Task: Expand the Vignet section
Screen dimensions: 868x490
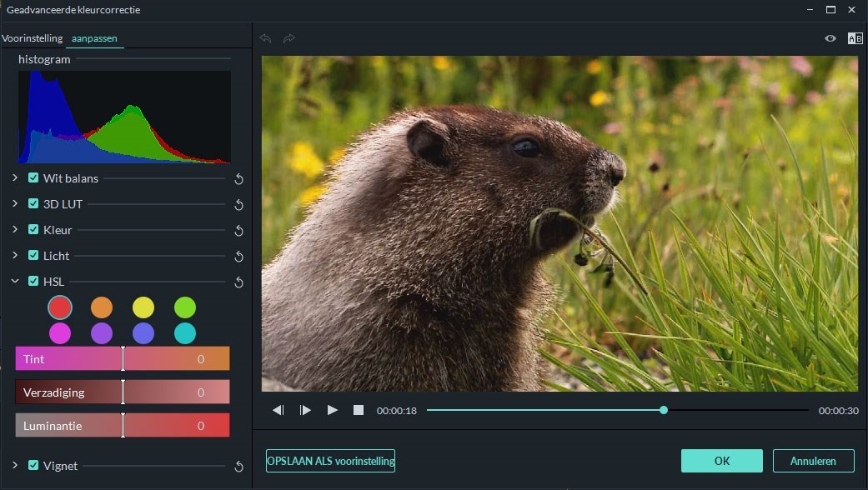Action: 15,465
